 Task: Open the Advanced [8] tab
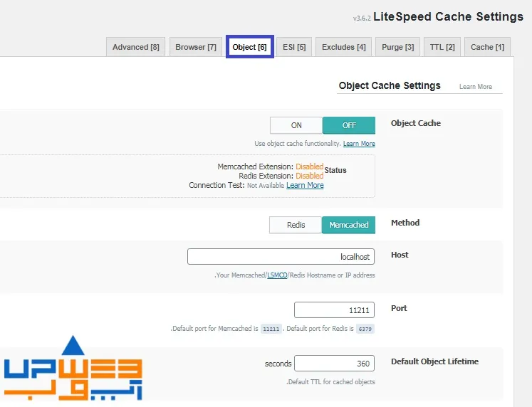[x=135, y=47]
